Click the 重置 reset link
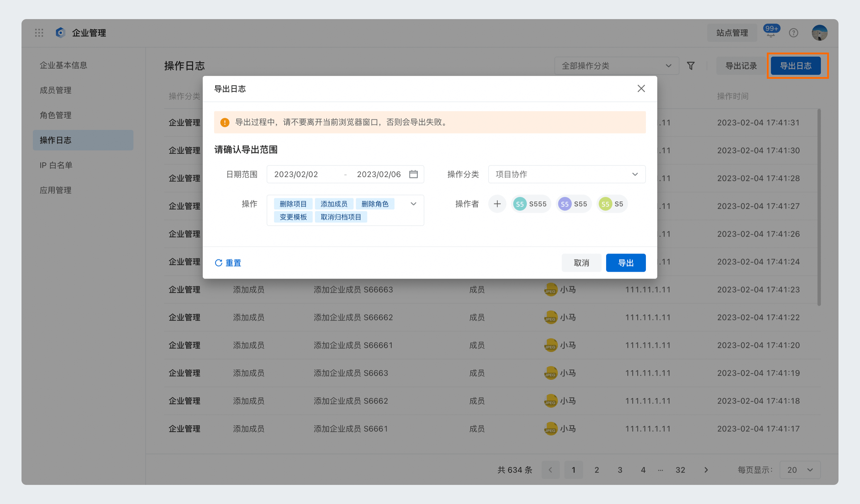Screen dimensions: 860x504 [x=228, y=263]
